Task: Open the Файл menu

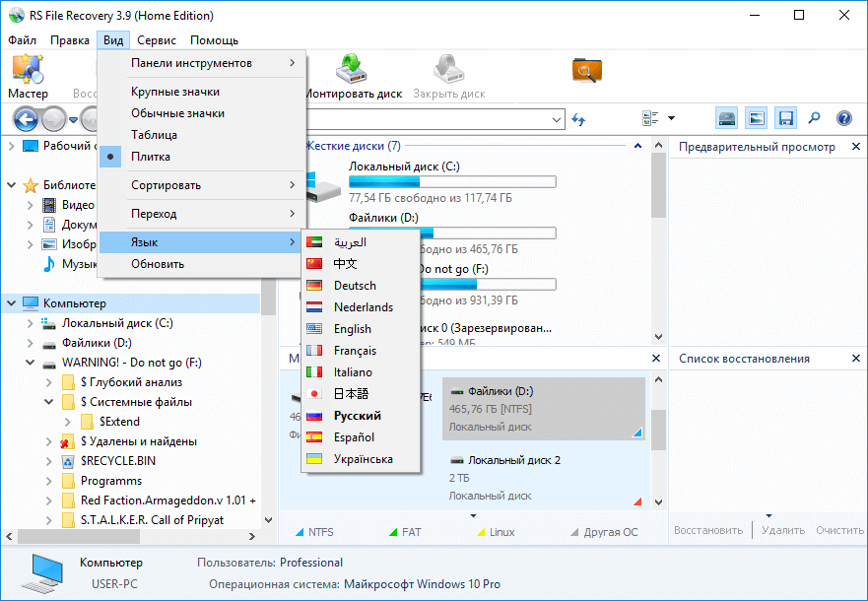Action: pyautogui.click(x=22, y=40)
